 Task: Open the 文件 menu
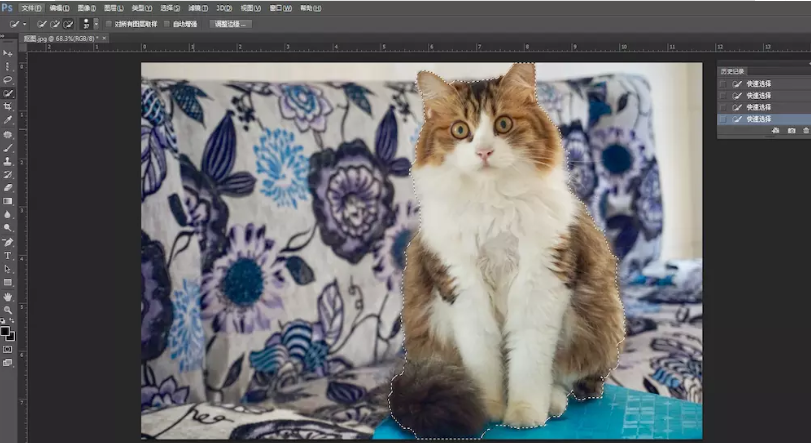pos(31,6)
